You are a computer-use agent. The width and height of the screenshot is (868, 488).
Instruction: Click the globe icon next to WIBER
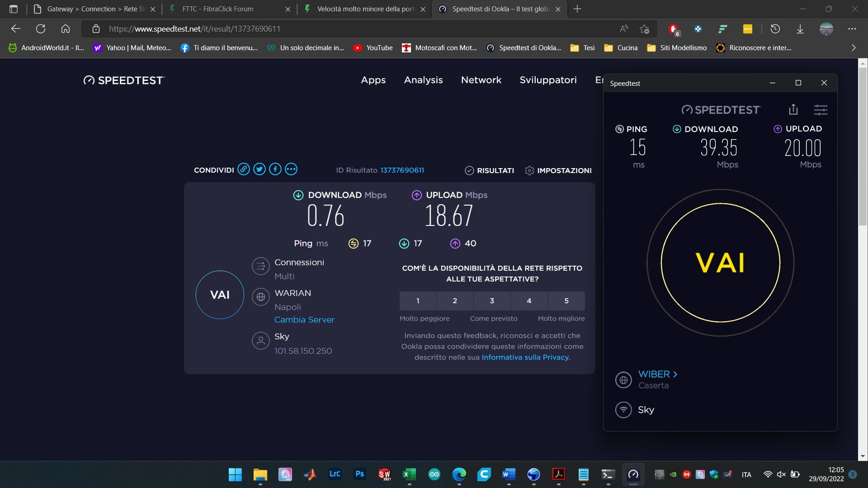coord(623,380)
